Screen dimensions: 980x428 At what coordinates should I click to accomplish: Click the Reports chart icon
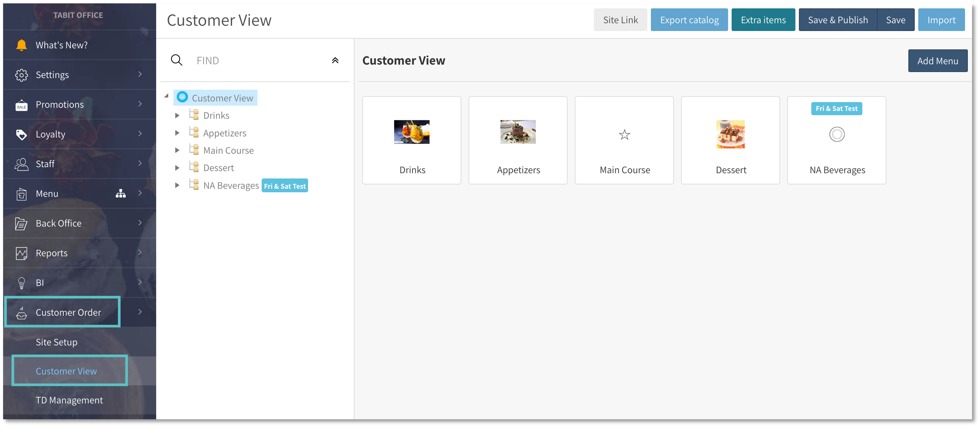click(x=21, y=253)
